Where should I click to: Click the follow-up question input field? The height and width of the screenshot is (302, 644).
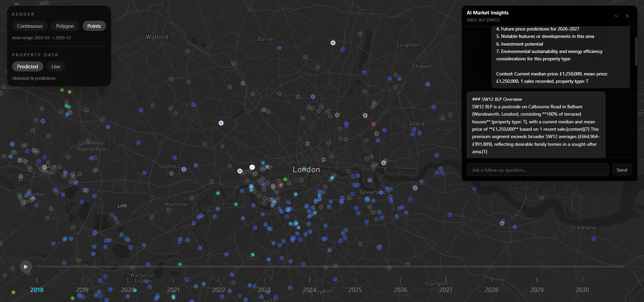[x=537, y=170]
